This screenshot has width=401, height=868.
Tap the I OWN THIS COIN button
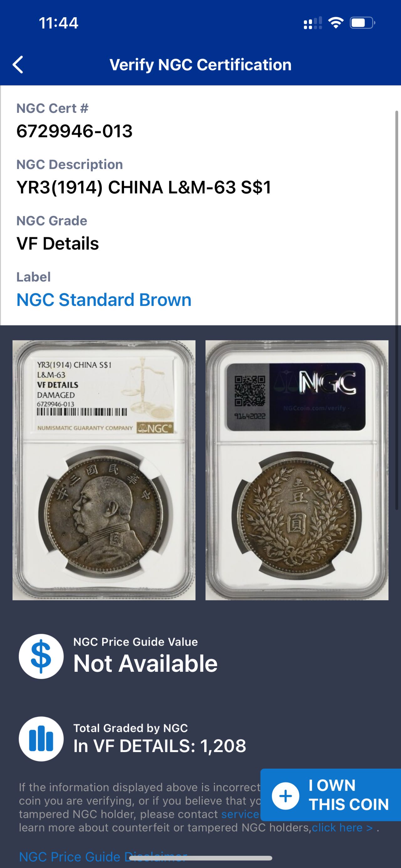[331, 795]
